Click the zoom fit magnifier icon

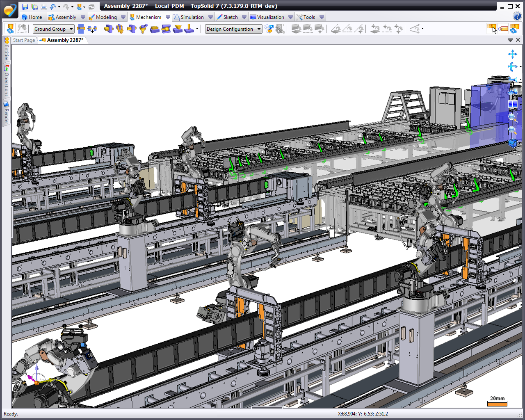coord(512,117)
